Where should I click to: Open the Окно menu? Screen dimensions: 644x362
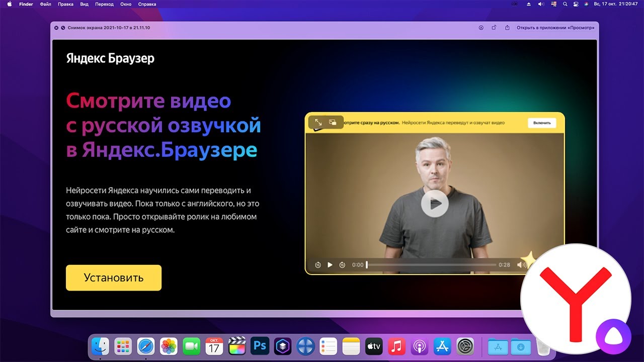(x=125, y=4)
